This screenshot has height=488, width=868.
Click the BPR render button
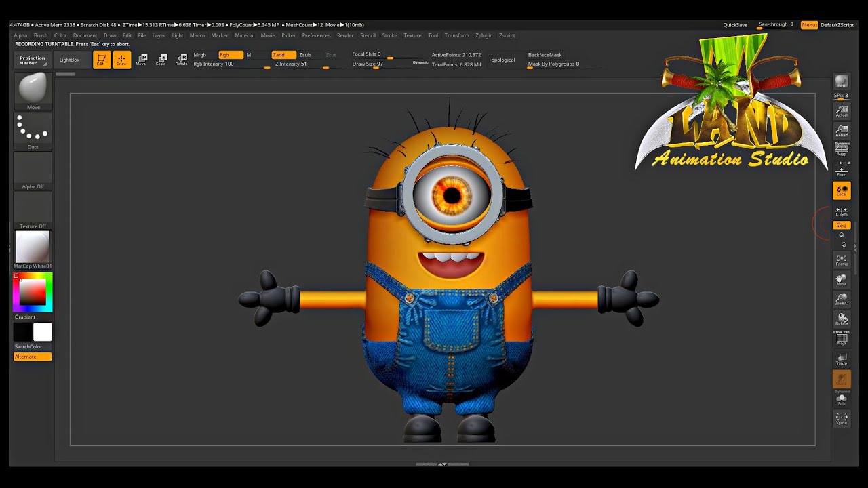842,82
